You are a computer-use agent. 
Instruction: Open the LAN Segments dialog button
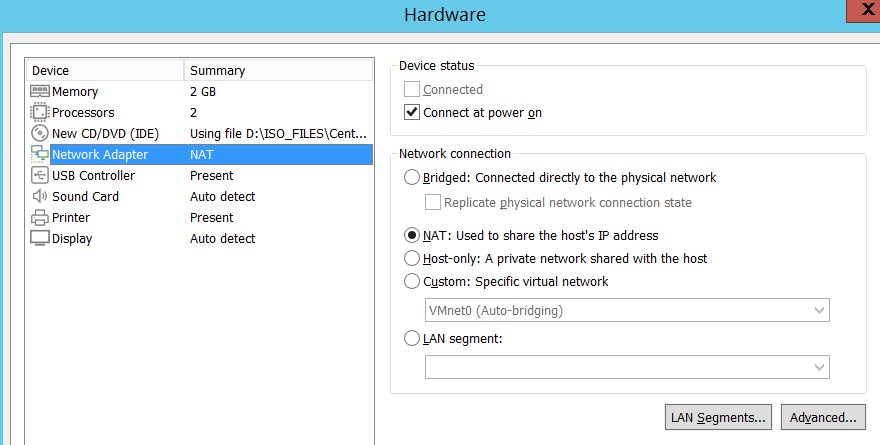719,417
